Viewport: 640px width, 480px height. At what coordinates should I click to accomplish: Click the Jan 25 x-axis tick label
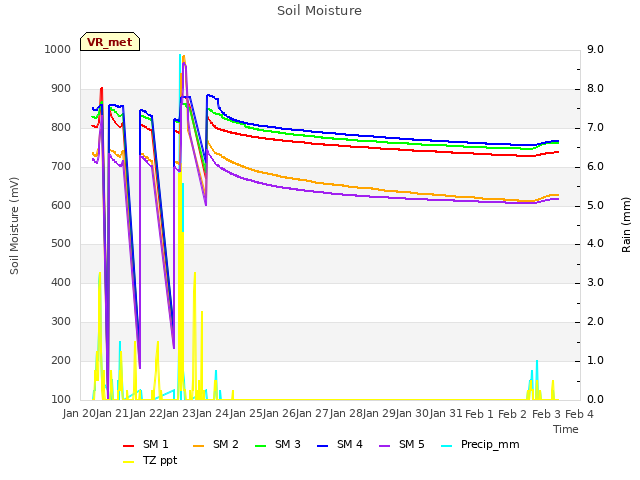(x=246, y=414)
